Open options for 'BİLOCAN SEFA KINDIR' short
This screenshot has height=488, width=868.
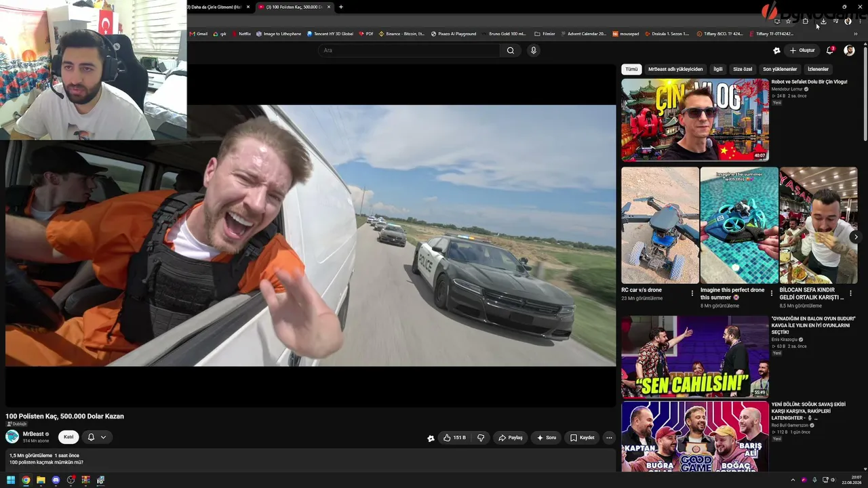pos(850,293)
